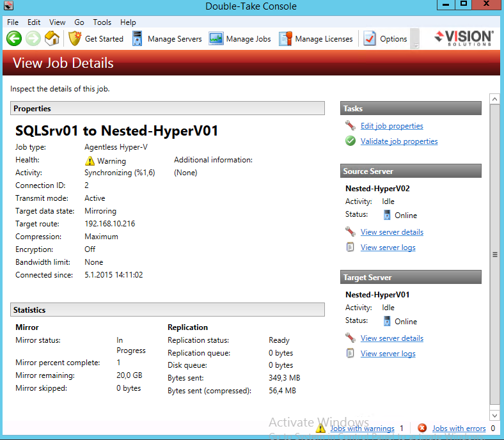Click the Health warning triangle icon
The height and width of the screenshot is (440, 504).
(x=90, y=161)
